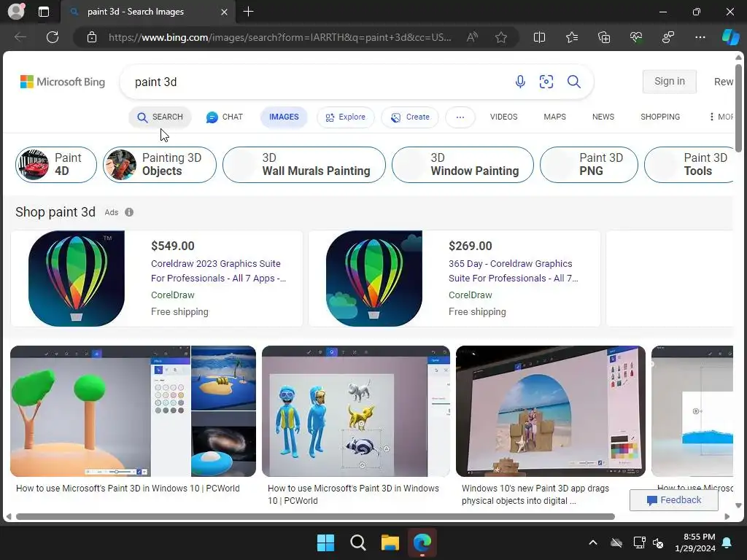747x560 pixels.
Task: Open 365 Day Coreldraw Graphics Suite link
Action: point(513,271)
